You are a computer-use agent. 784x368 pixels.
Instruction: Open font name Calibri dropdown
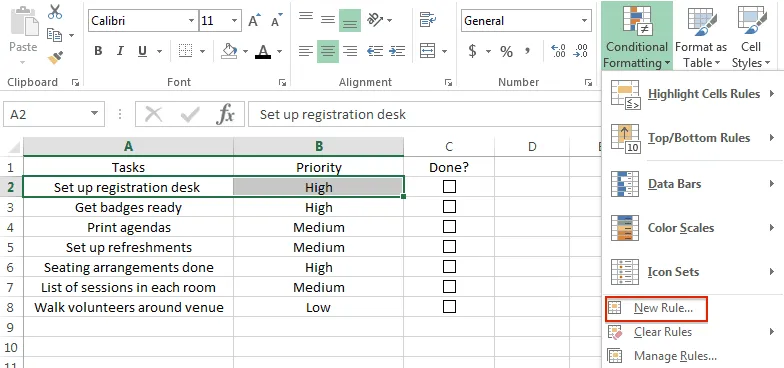[x=192, y=21]
